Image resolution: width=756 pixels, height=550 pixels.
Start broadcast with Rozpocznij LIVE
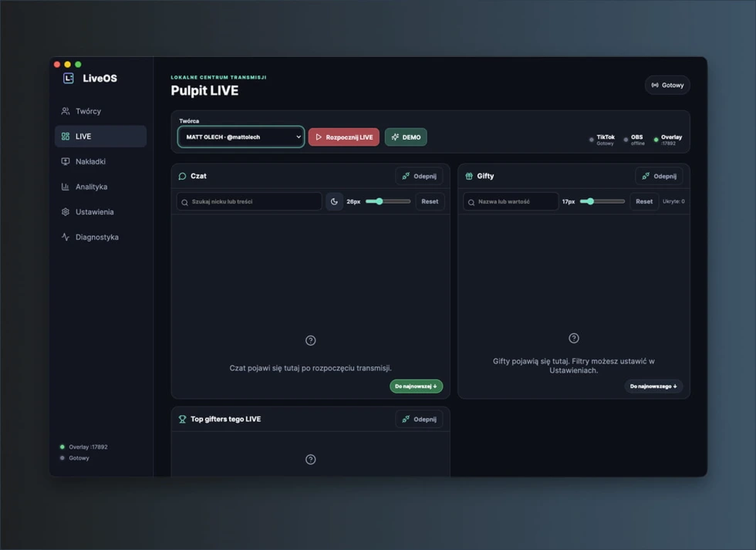pos(344,137)
